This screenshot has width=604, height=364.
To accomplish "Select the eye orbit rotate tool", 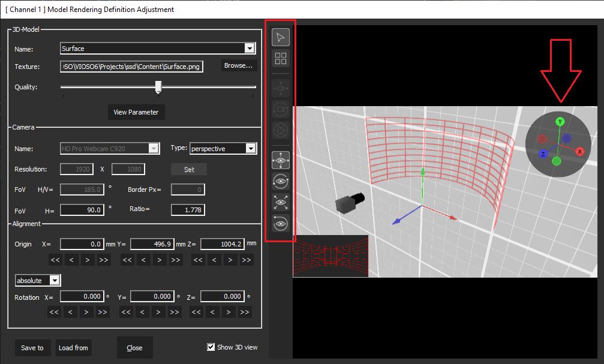I will click(x=281, y=181).
